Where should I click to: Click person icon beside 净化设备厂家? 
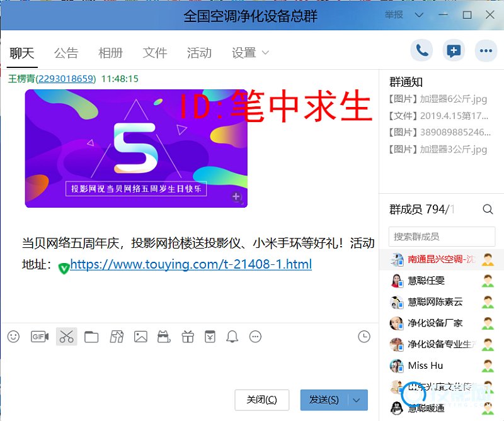[x=488, y=323]
